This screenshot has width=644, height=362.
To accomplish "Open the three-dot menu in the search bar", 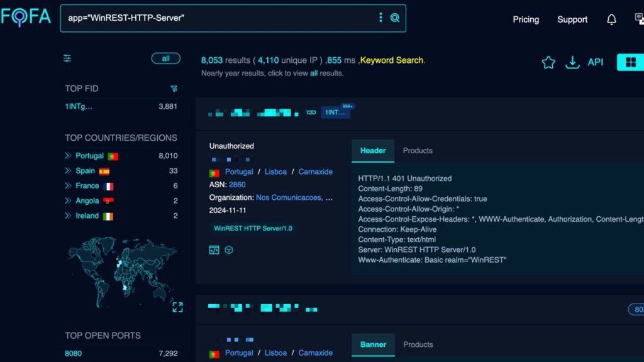I will pos(380,18).
